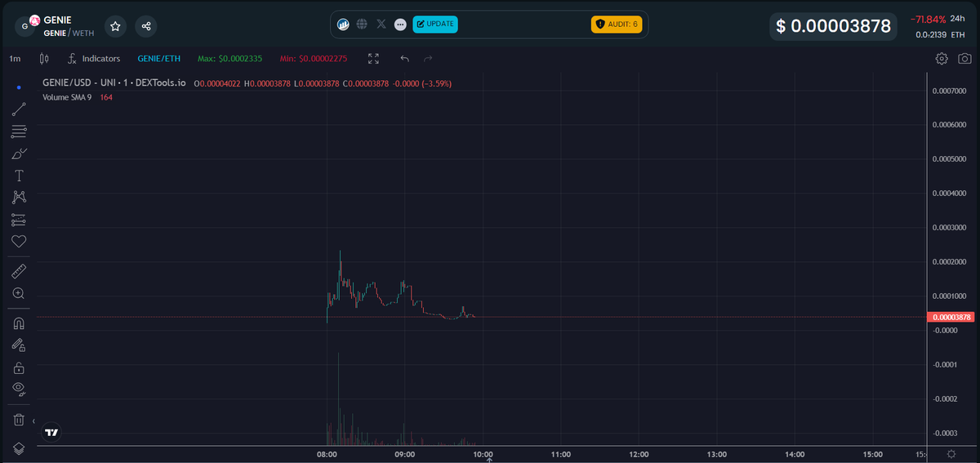Open time axis settings gear
Screen dimensions: 980x463
pos(951,454)
